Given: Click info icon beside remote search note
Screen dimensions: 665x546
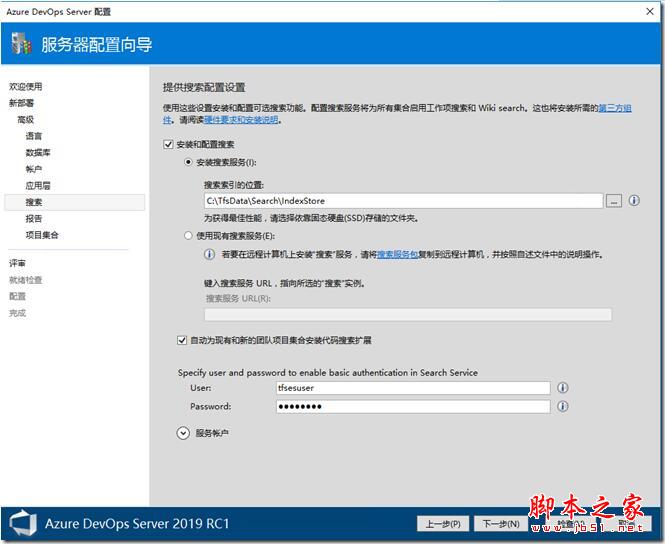Looking at the screenshot, I should pyautogui.click(x=210, y=254).
